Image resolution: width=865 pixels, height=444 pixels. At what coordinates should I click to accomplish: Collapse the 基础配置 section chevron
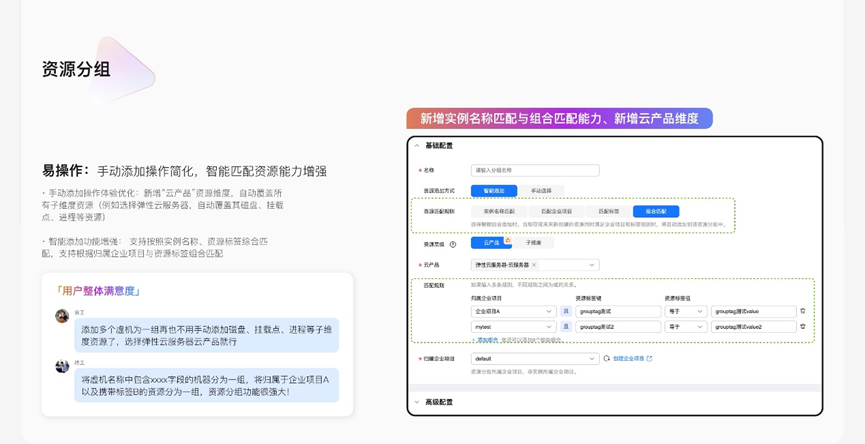point(417,146)
